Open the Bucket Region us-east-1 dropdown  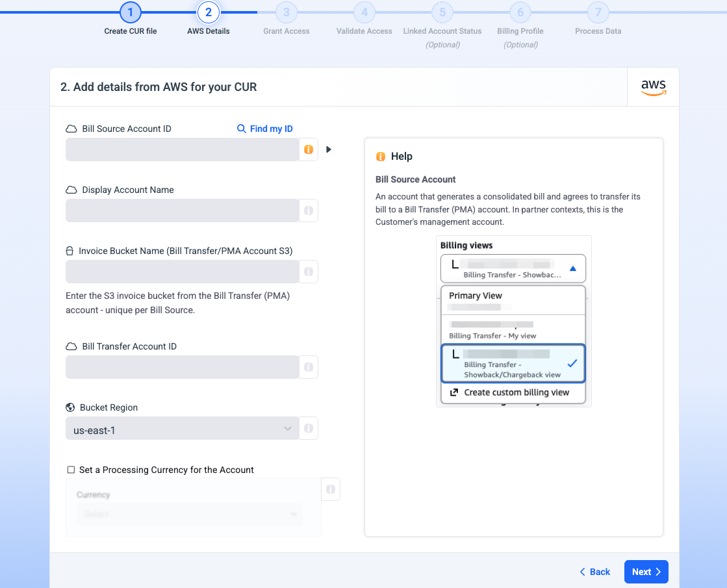tap(182, 428)
